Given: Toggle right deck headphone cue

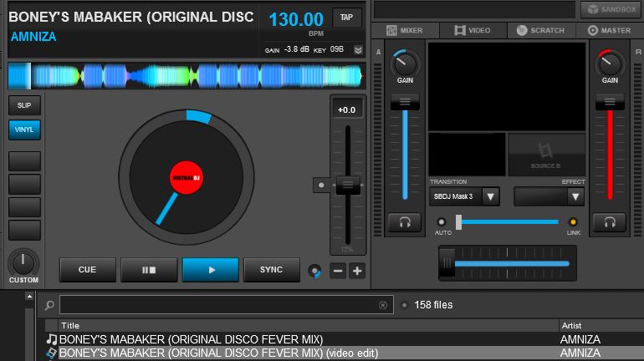Looking at the screenshot, I should pyautogui.click(x=610, y=222).
